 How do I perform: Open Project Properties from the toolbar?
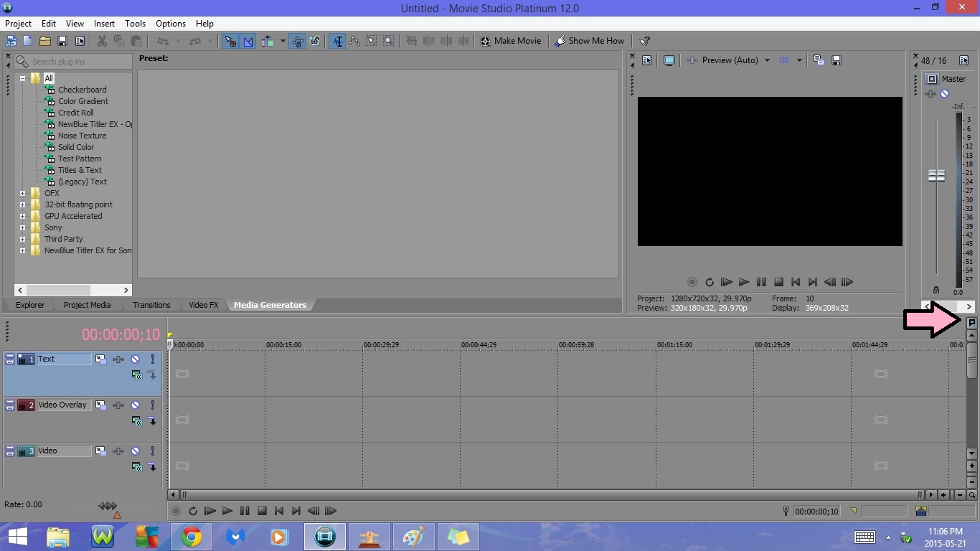[x=80, y=41]
